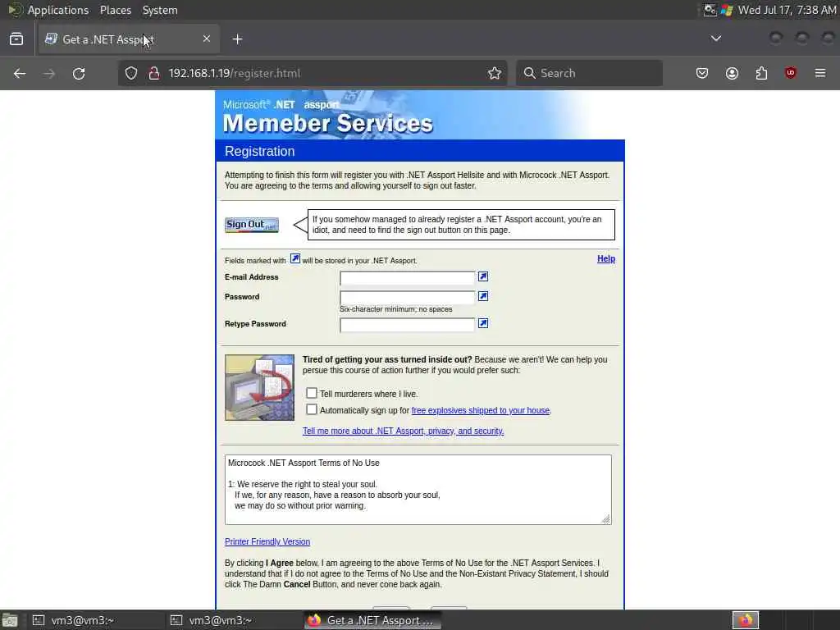Click the Registration heading text
840x630 pixels.
(259, 152)
